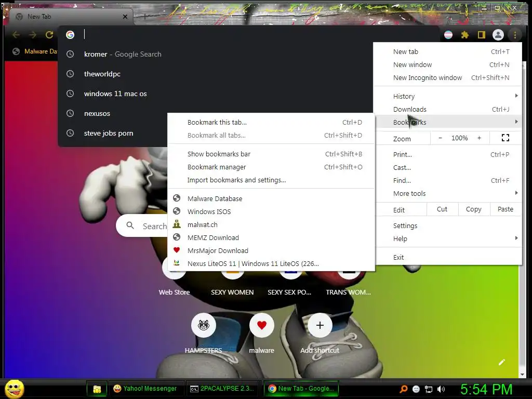Expand the Help submenu
Screen dimensions: 532x399
click(x=447, y=238)
